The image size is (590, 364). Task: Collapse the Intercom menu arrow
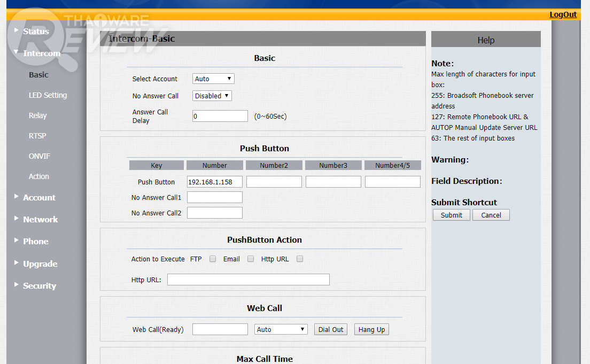point(16,52)
